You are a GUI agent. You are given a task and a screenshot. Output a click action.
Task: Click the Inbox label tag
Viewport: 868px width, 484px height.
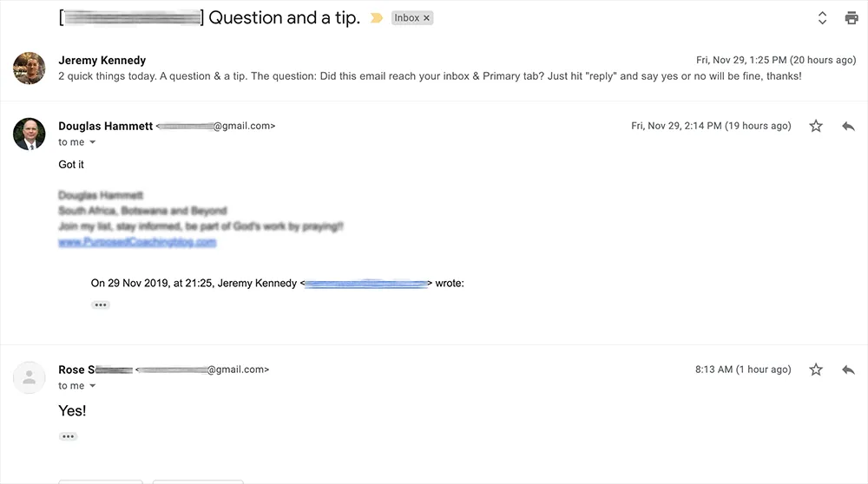coord(406,18)
